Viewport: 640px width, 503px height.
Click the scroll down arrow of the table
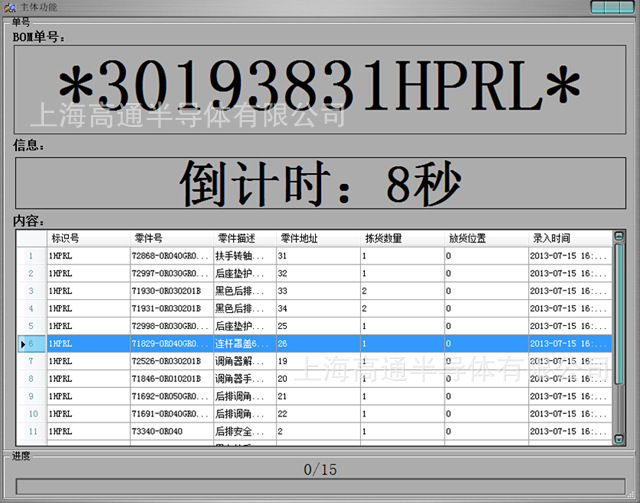618,438
